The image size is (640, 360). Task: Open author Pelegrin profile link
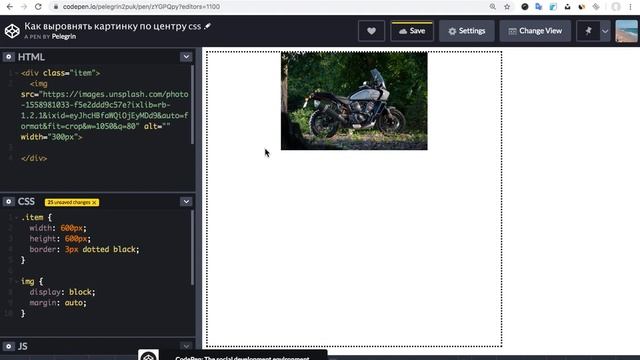[x=64, y=37]
